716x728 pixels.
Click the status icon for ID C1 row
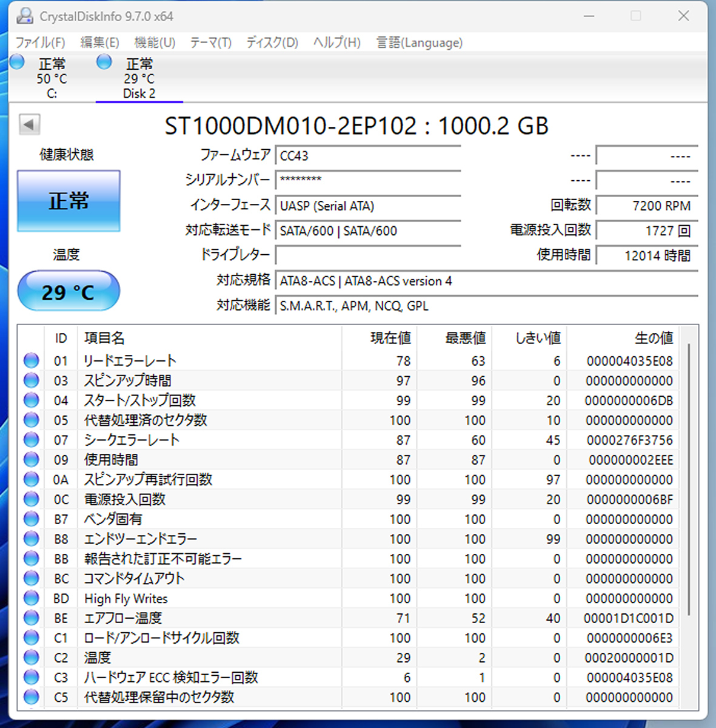(32, 638)
